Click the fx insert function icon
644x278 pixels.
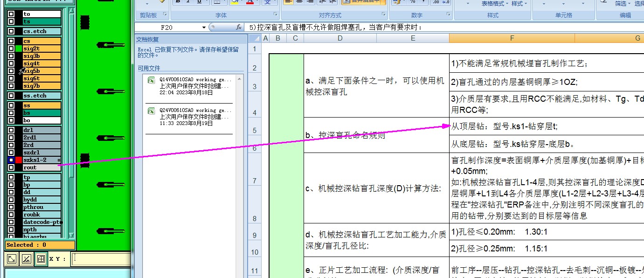239,28
